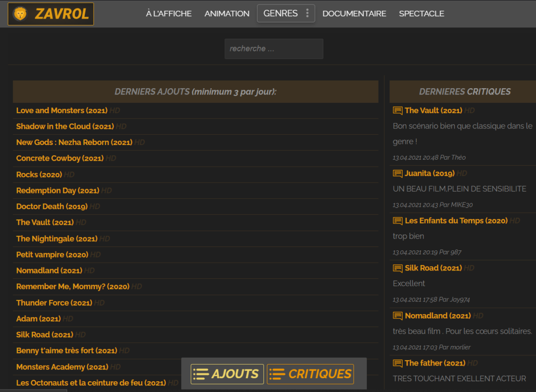Open The Vault (2021) in additions list
Image resolution: width=536 pixels, height=392 pixels.
tap(45, 222)
